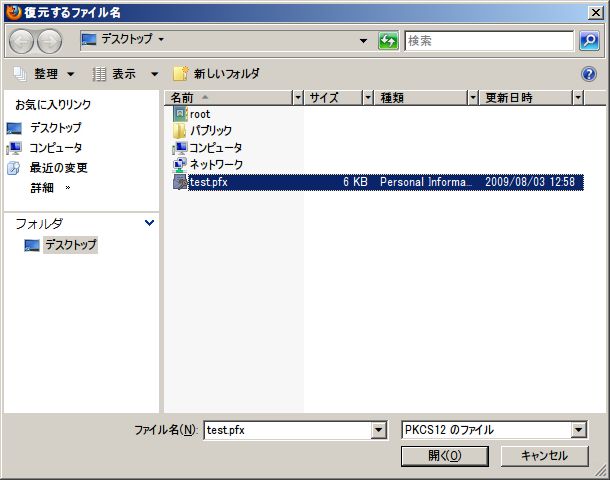Open 名前 column filter dropdown
610x480 pixels.
tap(298, 98)
